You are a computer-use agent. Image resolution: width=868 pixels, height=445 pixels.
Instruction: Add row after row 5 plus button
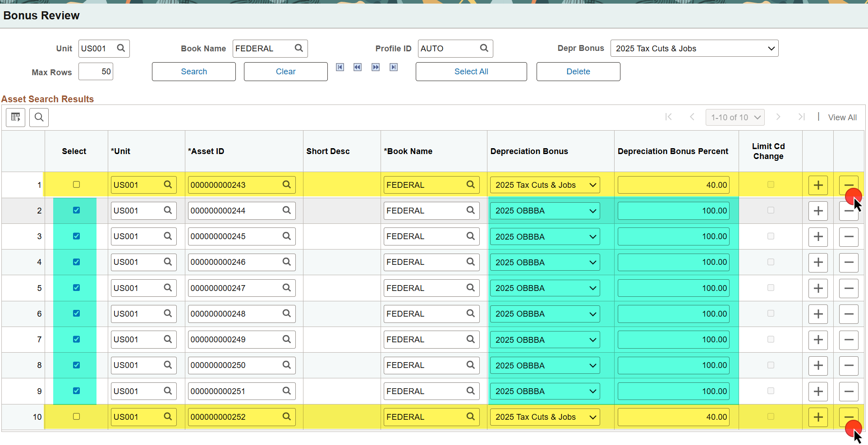(818, 288)
